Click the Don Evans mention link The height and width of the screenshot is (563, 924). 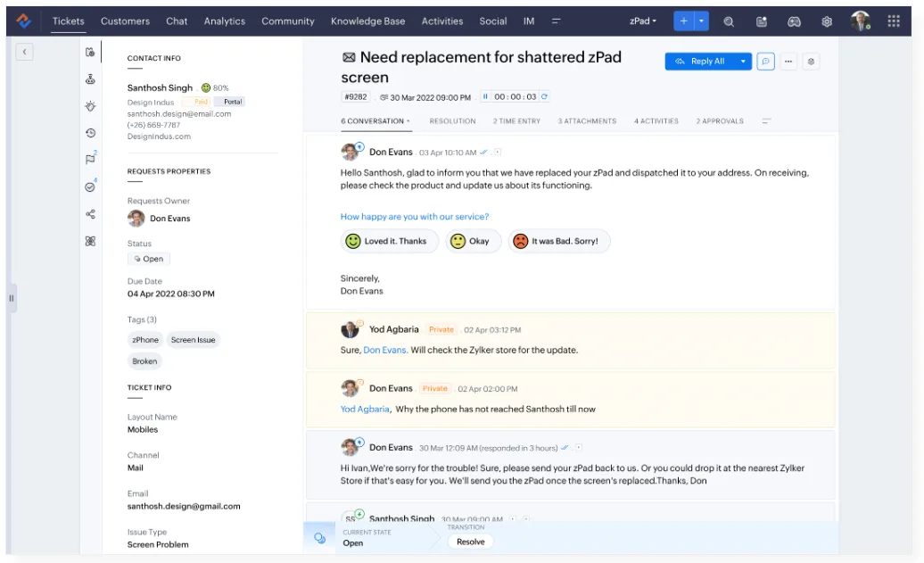385,351
